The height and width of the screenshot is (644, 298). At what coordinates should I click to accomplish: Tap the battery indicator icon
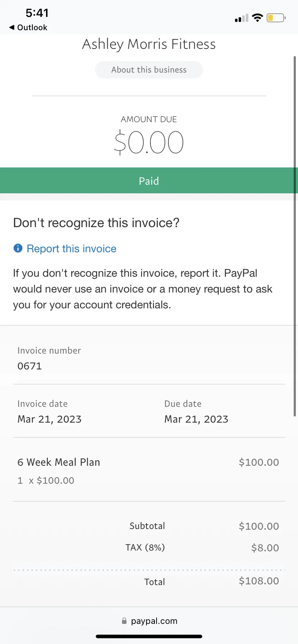[x=276, y=18]
